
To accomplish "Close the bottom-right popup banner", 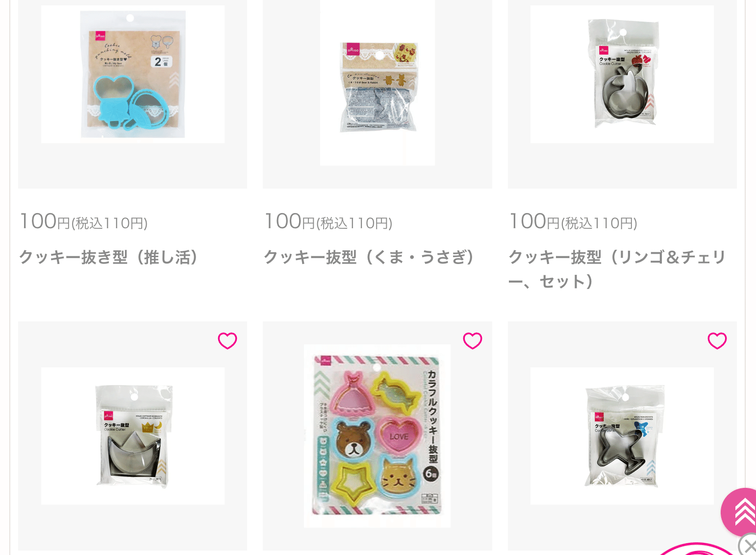I will click(x=748, y=545).
